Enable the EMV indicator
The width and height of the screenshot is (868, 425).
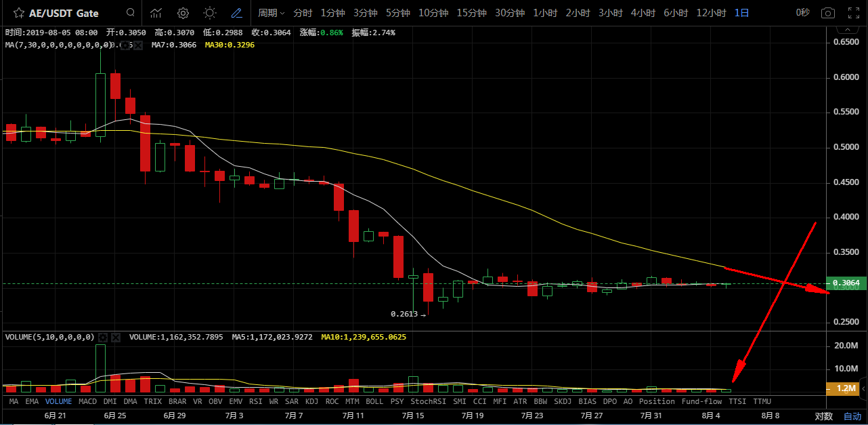coord(236,401)
